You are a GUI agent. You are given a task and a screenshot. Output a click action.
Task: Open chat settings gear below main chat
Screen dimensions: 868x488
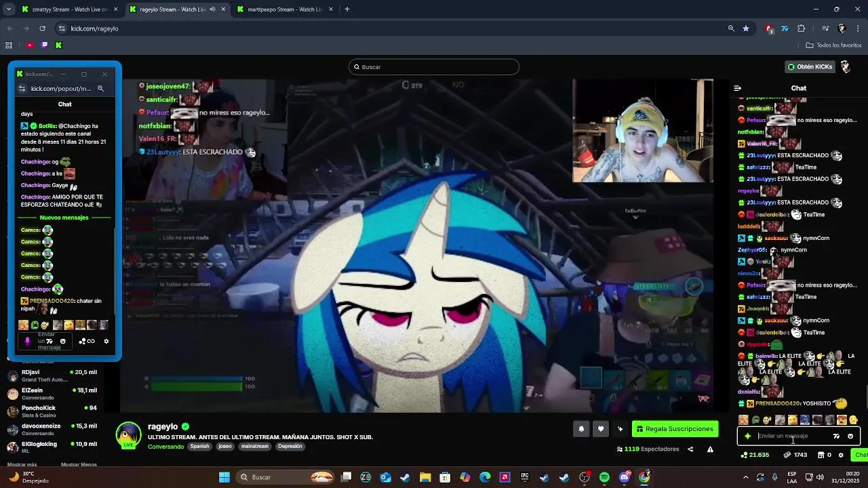pyautogui.click(x=841, y=455)
